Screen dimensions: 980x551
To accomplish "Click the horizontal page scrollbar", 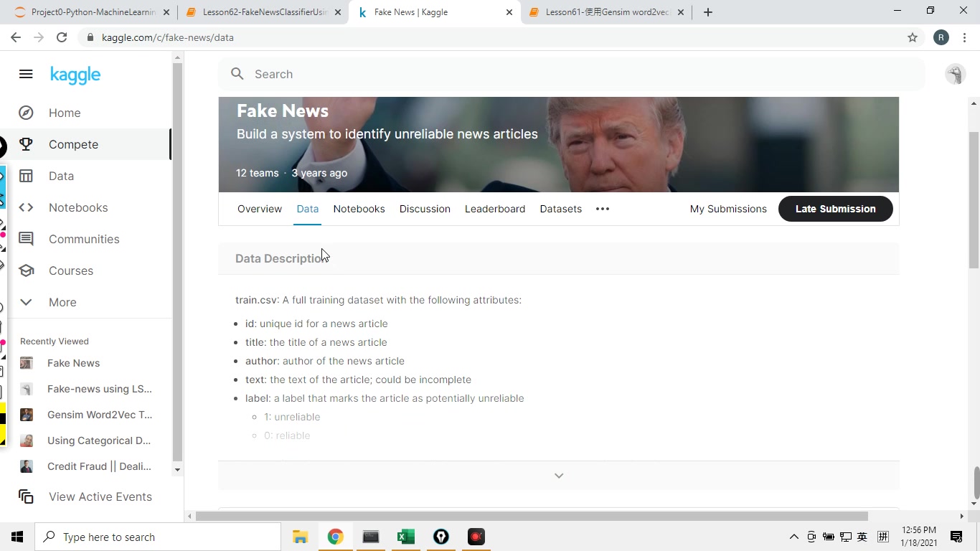I will click(x=532, y=516).
